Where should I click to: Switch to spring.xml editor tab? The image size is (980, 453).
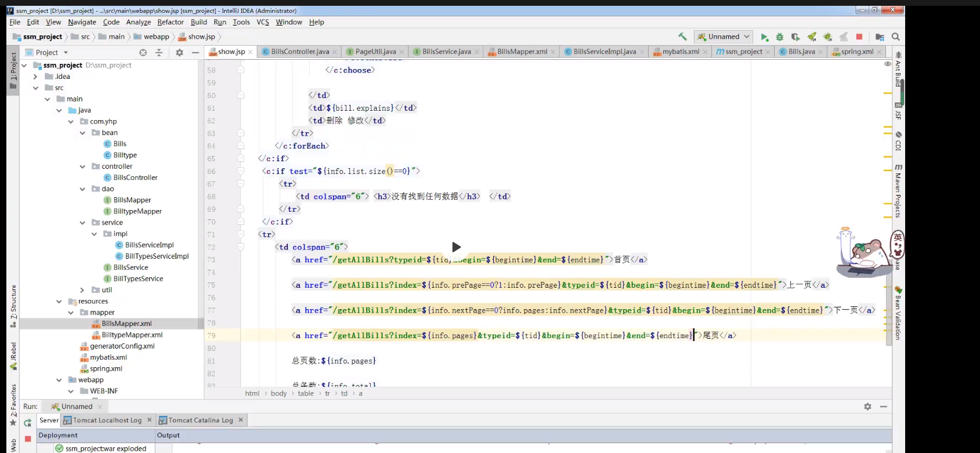pos(857,52)
